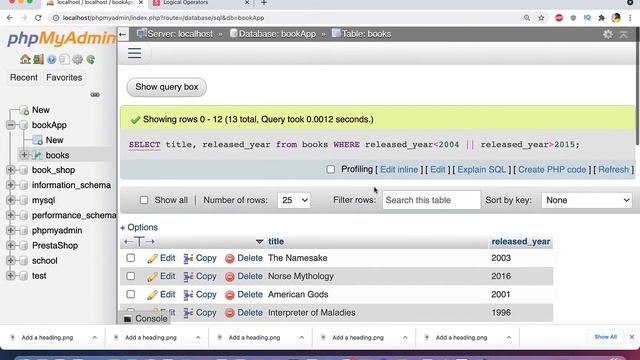This screenshot has height=360, width=640.
Task: Expand the + Options section
Action: click(x=139, y=227)
